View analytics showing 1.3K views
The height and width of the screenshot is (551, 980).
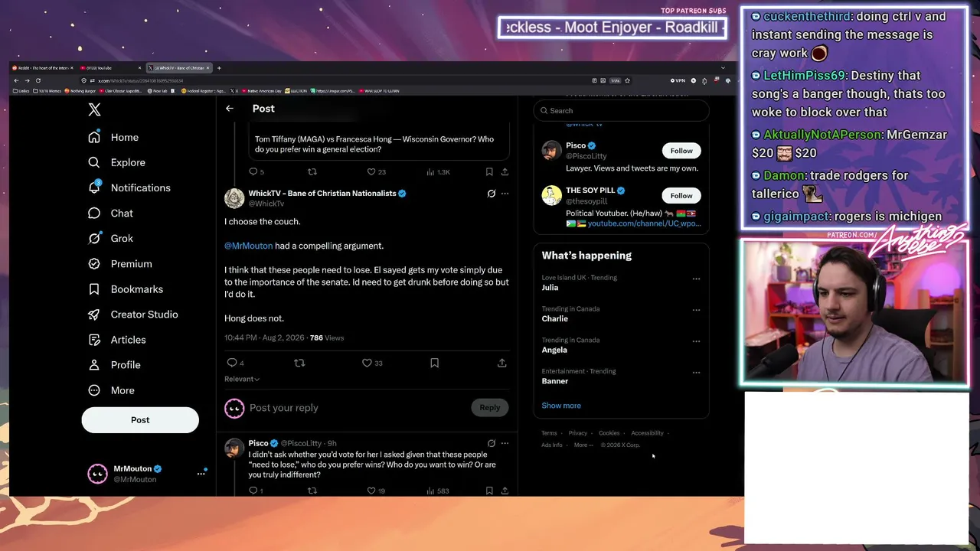(x=438, y=172)
